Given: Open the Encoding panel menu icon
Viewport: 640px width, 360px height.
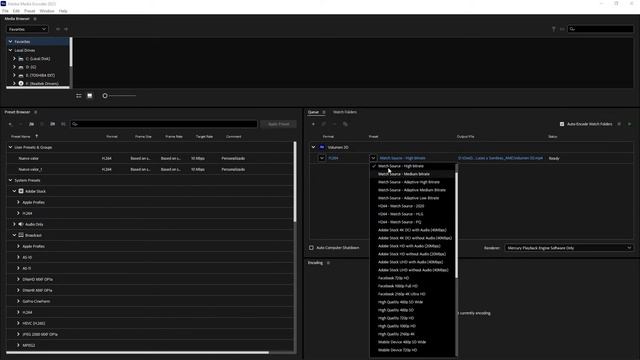Looking at the screenshot, I should 328,263.
